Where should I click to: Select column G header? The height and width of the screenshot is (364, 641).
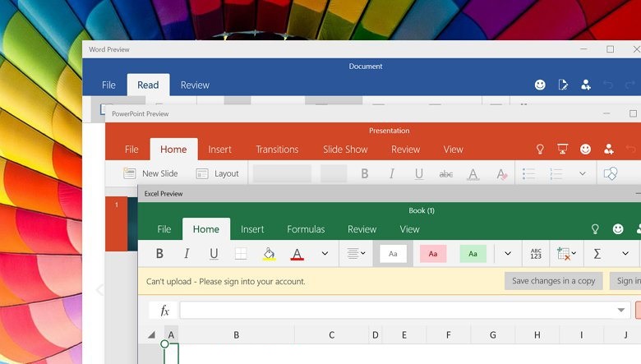click(x=493, y=335)
